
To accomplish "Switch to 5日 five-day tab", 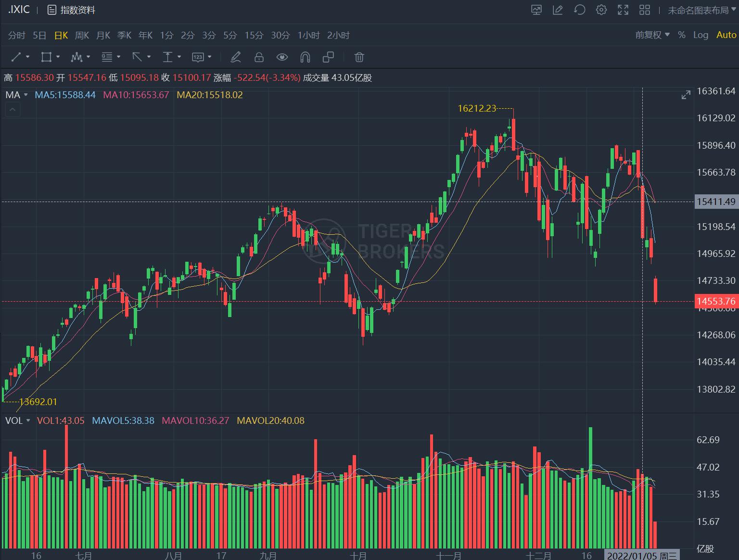I will 39,35.
